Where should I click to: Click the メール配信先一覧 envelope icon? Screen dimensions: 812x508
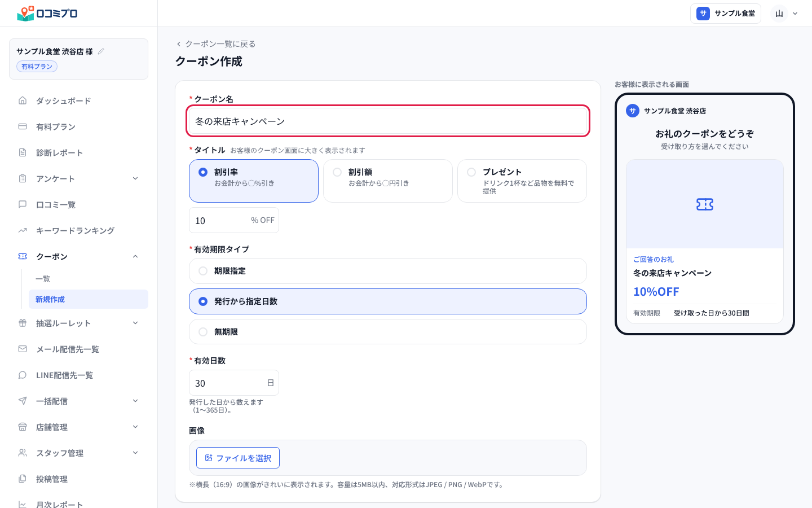tap(23, 349)
